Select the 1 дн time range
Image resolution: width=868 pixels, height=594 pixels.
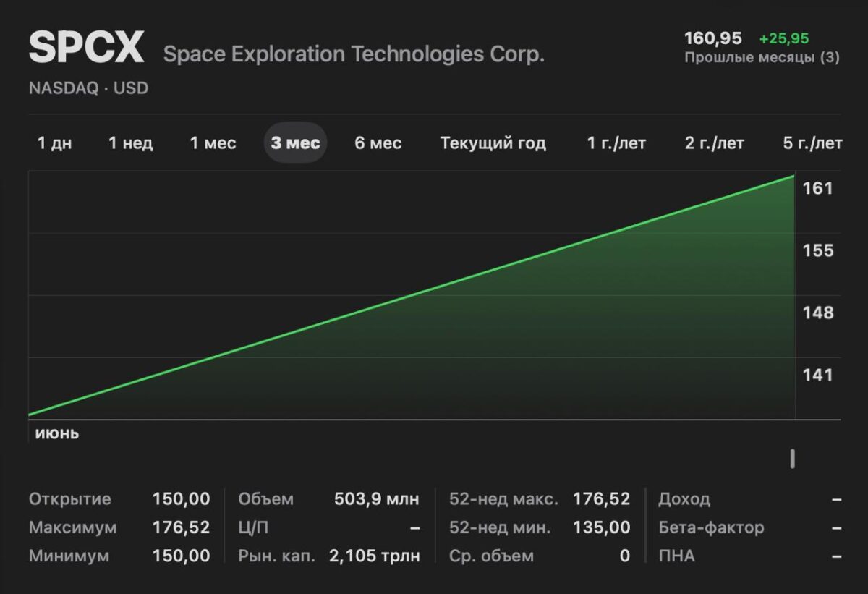click(55, 143)
